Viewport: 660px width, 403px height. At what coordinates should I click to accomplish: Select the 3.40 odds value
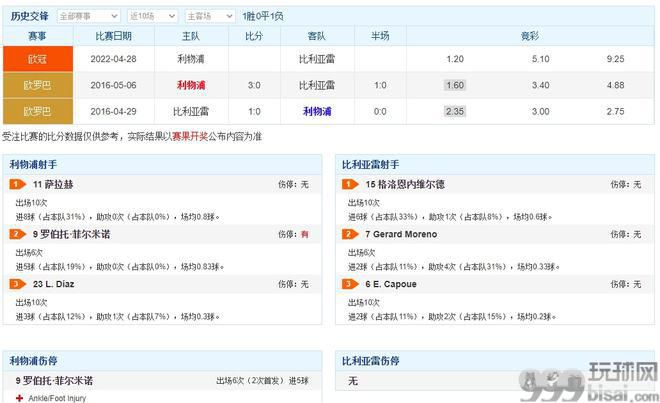pos(540,85)
